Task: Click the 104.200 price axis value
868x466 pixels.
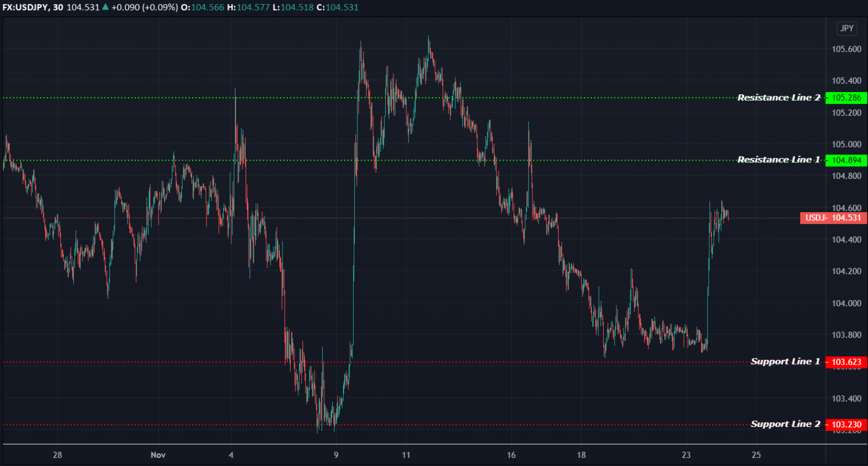Action: (846, 272)
